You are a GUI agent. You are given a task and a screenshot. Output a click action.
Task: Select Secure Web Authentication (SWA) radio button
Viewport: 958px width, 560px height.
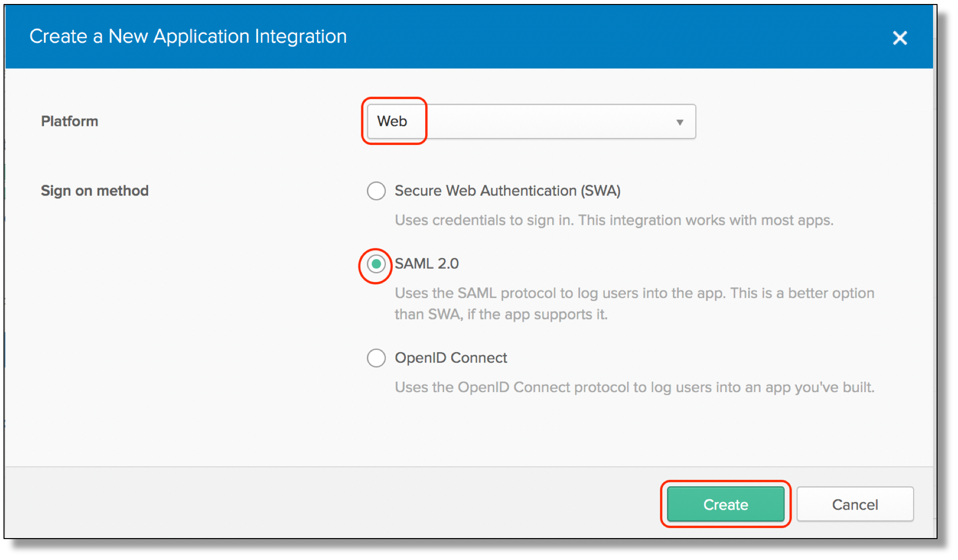[376, 191]
